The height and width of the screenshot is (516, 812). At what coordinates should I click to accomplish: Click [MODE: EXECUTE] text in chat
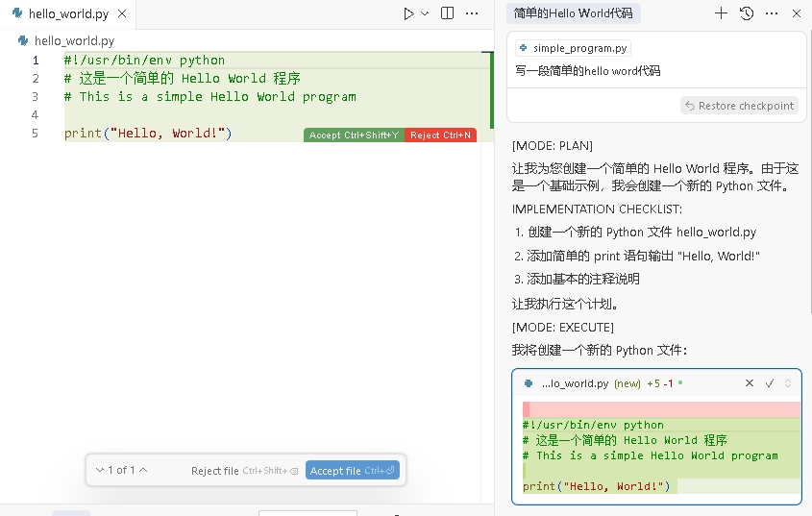(563, 327)
